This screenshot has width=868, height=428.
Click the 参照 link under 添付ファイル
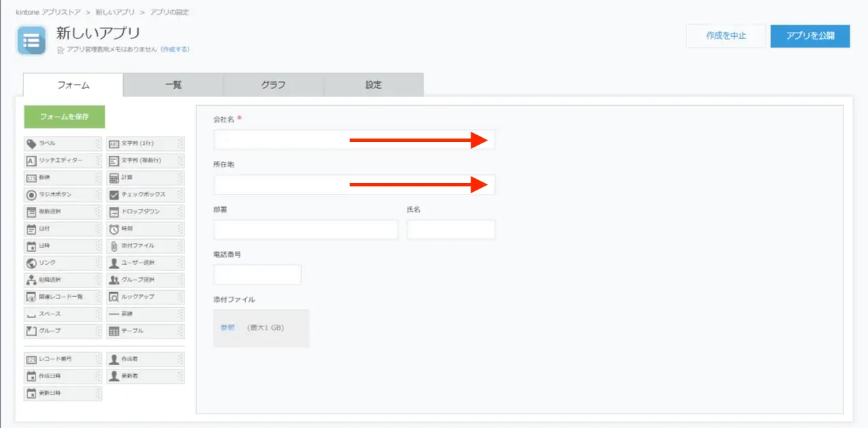[x=227, y=328]
